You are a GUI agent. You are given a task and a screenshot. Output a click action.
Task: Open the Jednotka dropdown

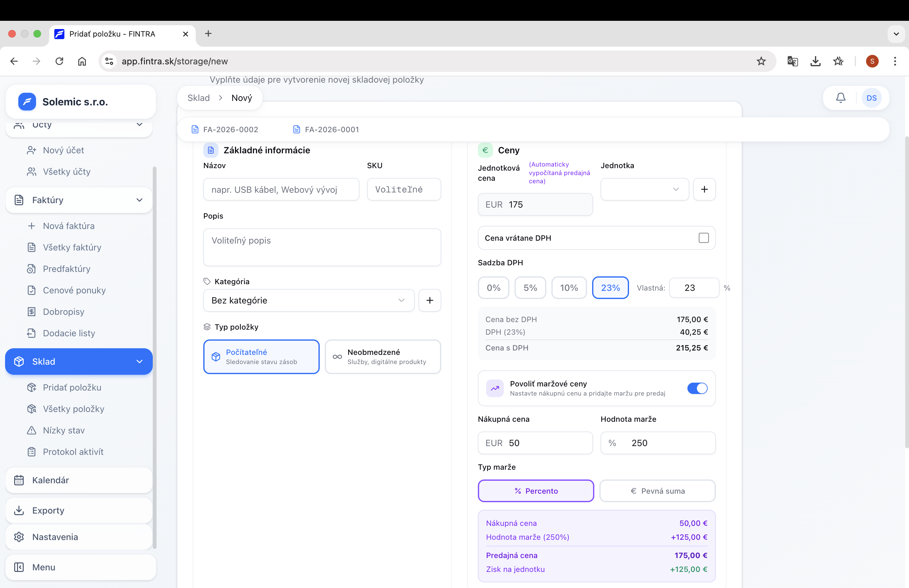coord(644,189)
